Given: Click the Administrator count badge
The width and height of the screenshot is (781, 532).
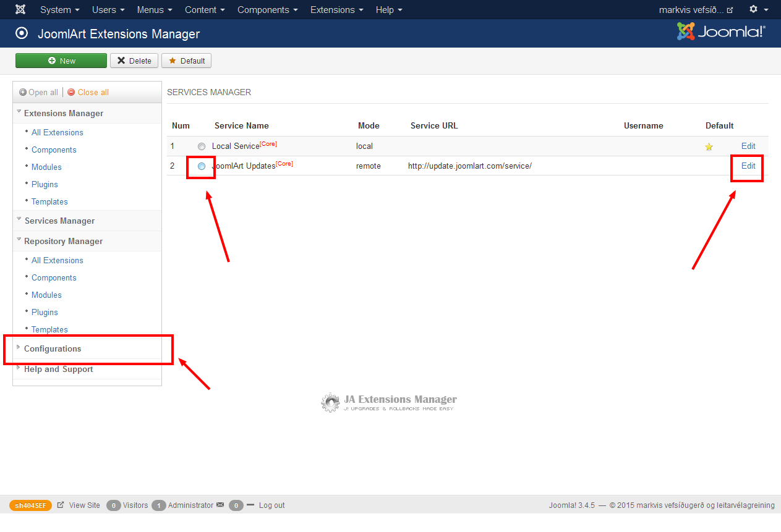Looking at the screenshot, I should (158, 505).
